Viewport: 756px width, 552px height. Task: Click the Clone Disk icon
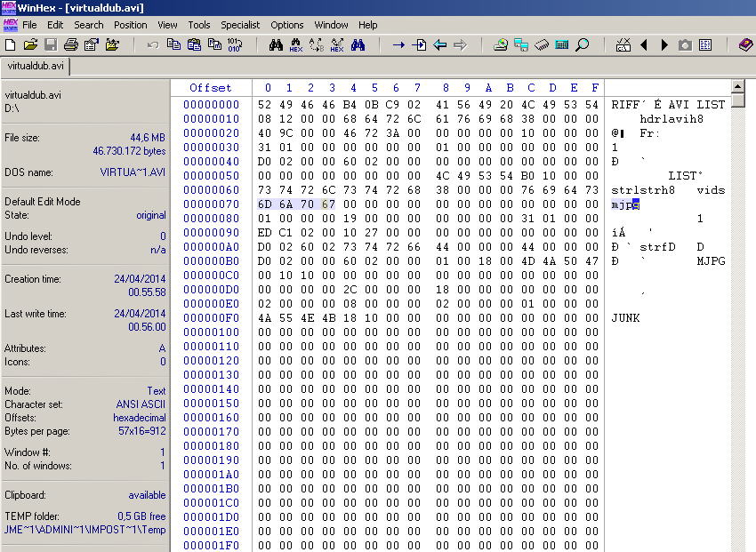(x=521, y=45)
